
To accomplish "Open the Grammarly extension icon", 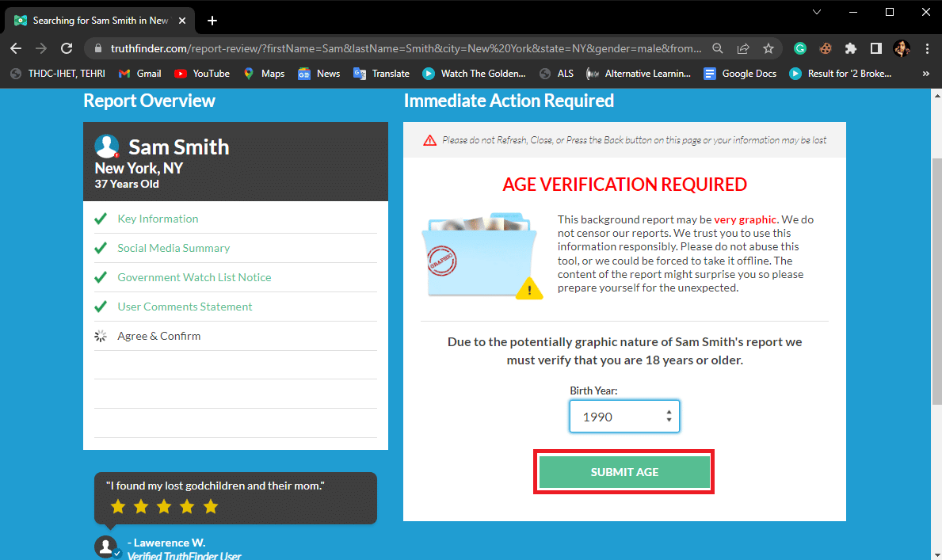I will point(800,48).
